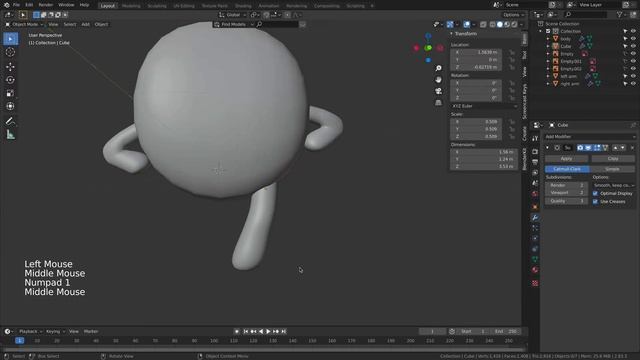The width and height of the screenshot is (640, 360).
Task: Hide the Cube object in outliner
Action: tap(633, 46)
